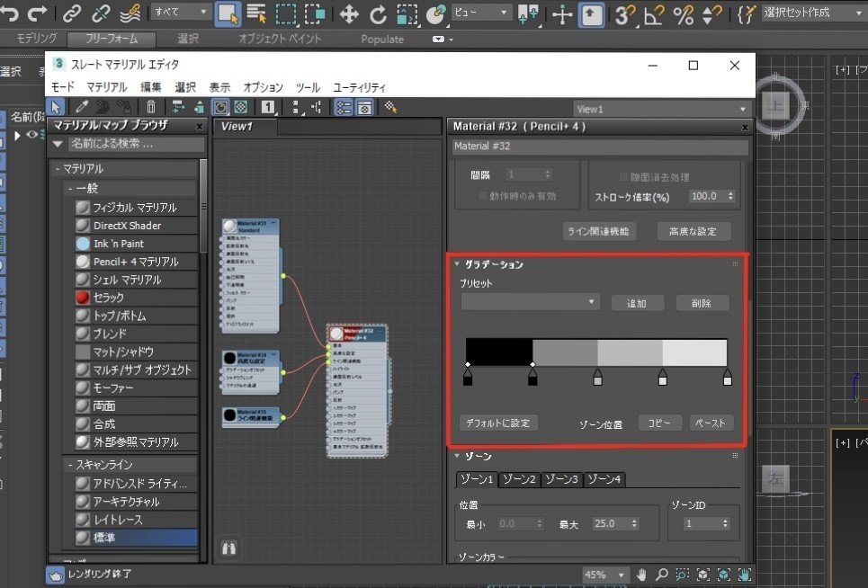Open Select by Name list icon
This screenshot has height=588, width=868.
point(256,13)
